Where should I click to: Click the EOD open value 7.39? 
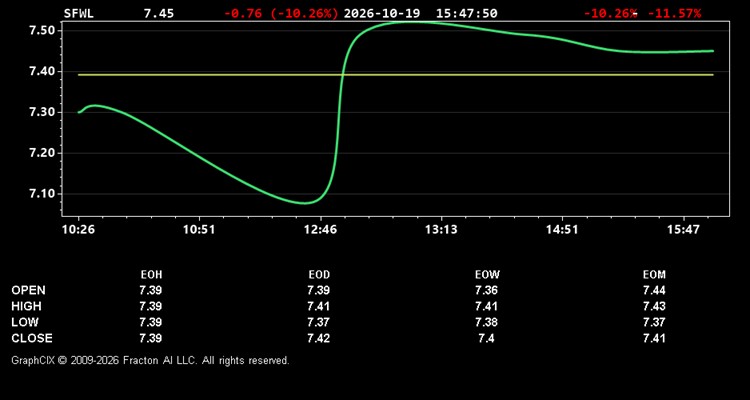(319, 290)
